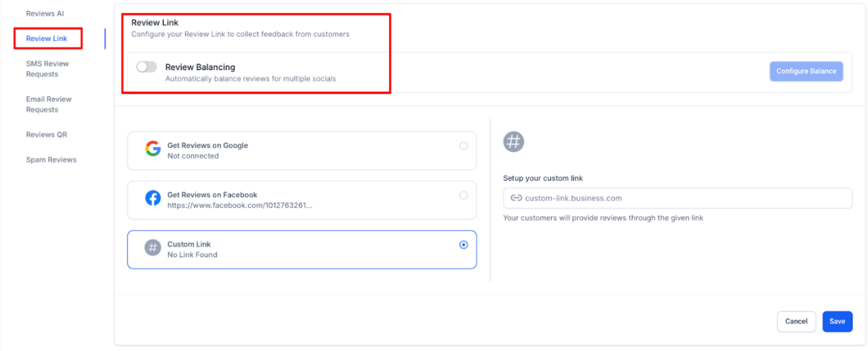The image size is (868, 351).
Task: Click the Cancel button
Action: point(796,321)
